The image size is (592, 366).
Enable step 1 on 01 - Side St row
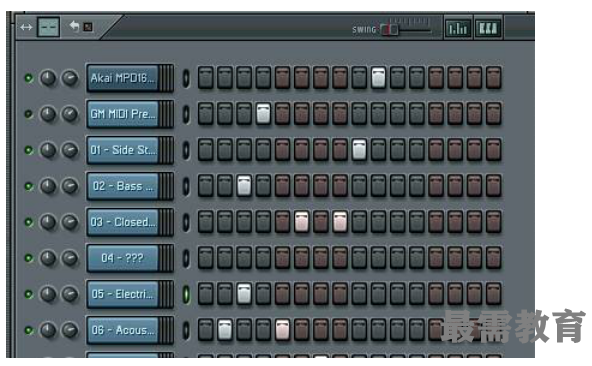pyautogui.click(x=205, y=150)
